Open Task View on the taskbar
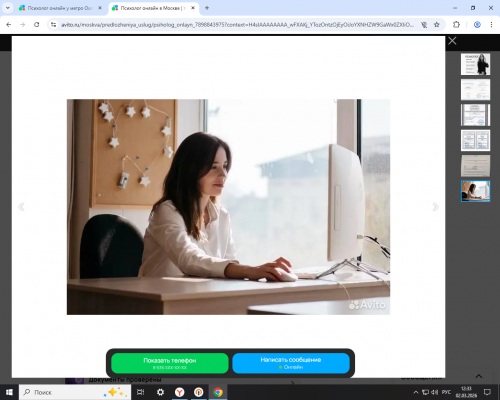500x400 pixels. (x=141, y=392)
